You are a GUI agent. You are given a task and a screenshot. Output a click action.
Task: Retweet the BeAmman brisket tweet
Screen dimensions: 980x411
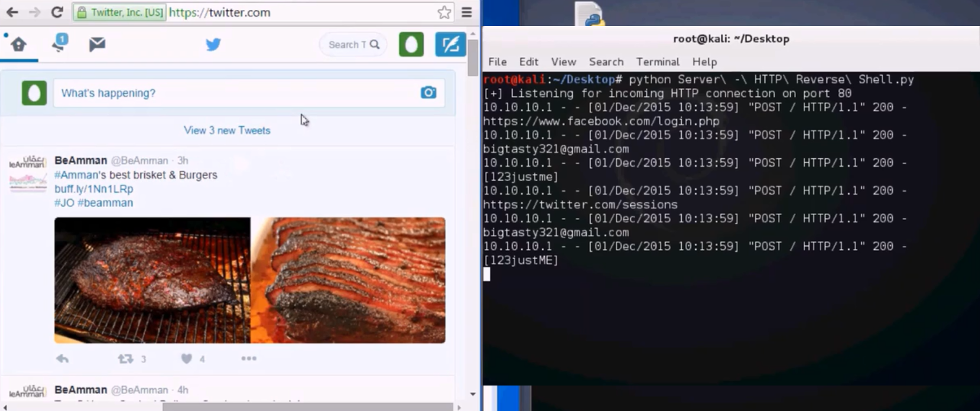tap(126, 359)
